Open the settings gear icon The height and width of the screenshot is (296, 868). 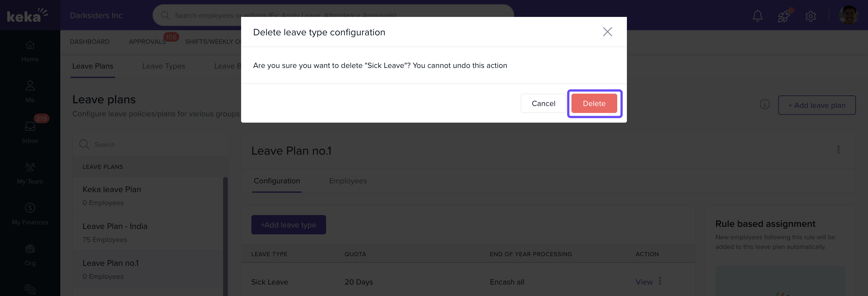click(x=810, y=15)
